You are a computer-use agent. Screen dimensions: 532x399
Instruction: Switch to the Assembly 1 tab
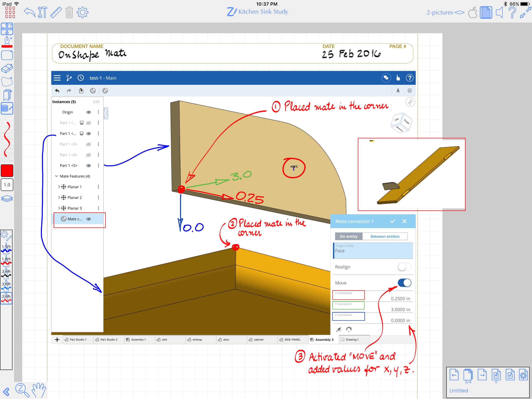coord(139,339)
